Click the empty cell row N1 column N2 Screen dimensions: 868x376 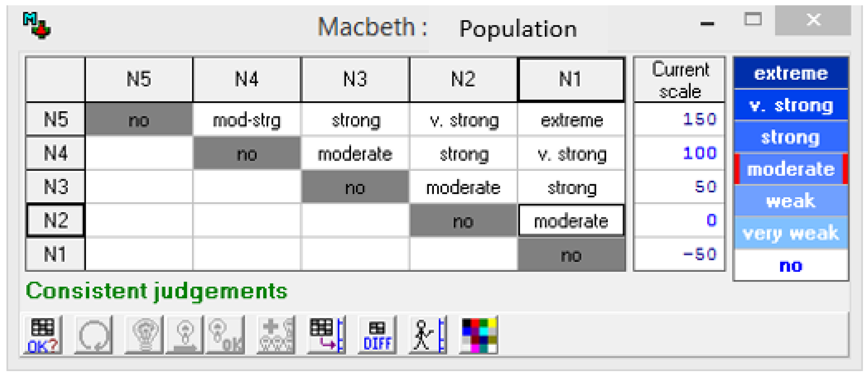[463, 255]
